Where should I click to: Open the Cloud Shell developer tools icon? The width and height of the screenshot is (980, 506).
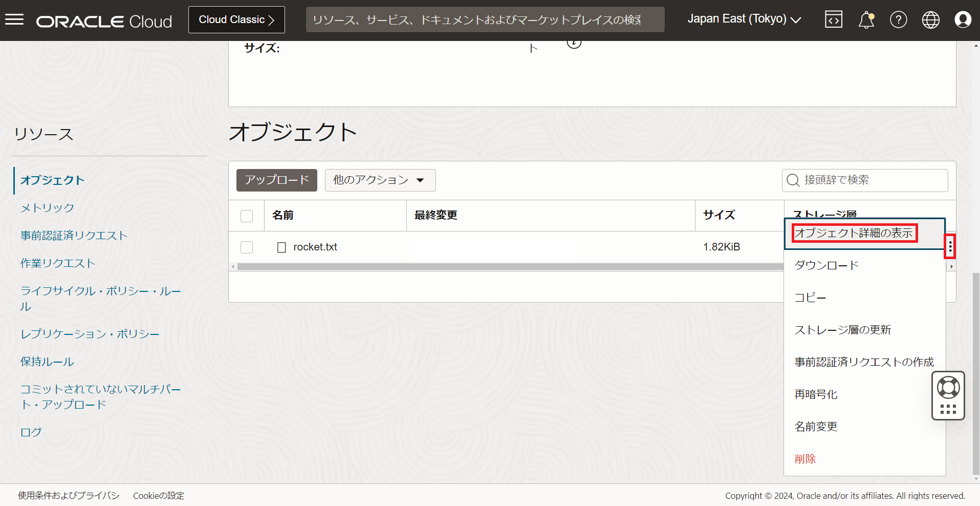(x=833, y=19)
